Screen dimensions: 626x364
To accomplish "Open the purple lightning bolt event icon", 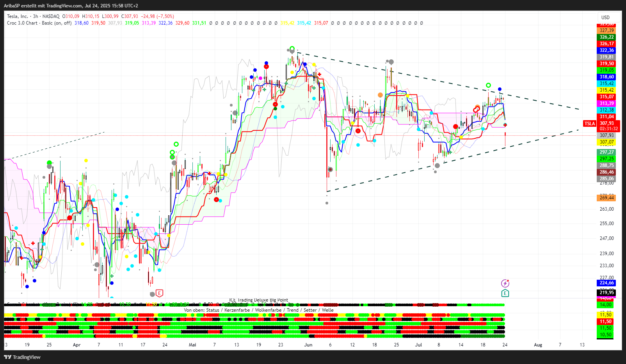I will tap(505, 283).
